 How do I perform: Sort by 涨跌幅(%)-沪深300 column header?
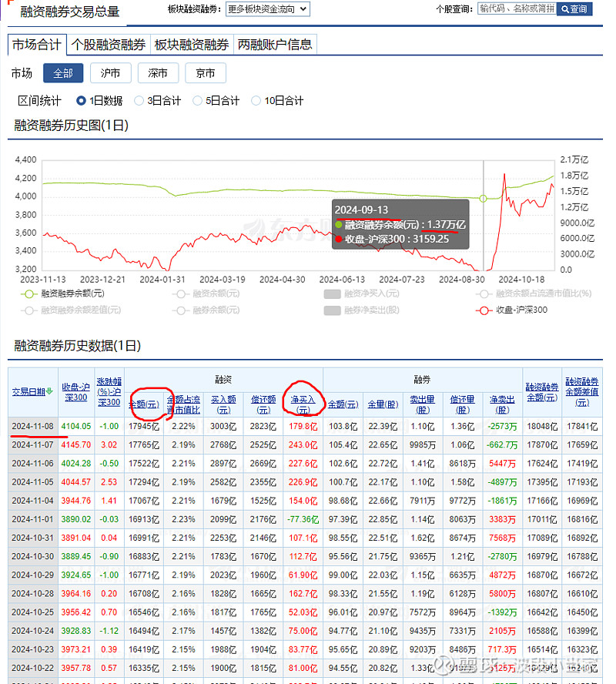coord(109,392)
